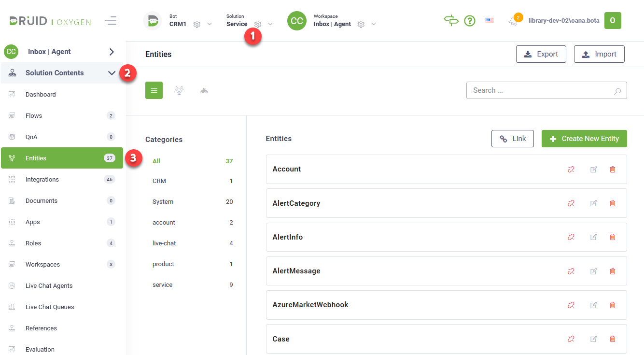Select the CRM category
The image size is (644, 355).
click(x=193, y=181)
